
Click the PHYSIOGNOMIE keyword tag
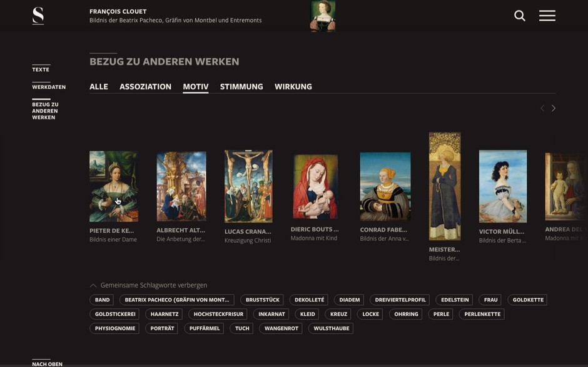[x=114, y=328]
